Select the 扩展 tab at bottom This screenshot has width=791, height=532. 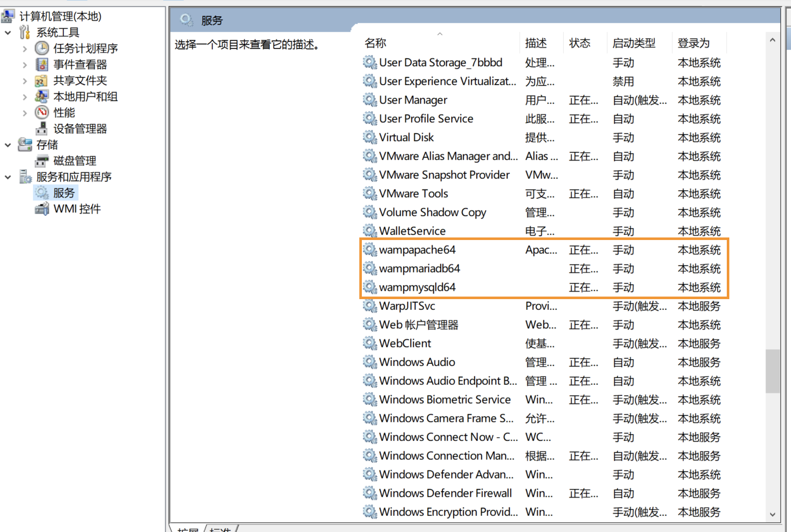pyautogui.click(x=187, y=530)
